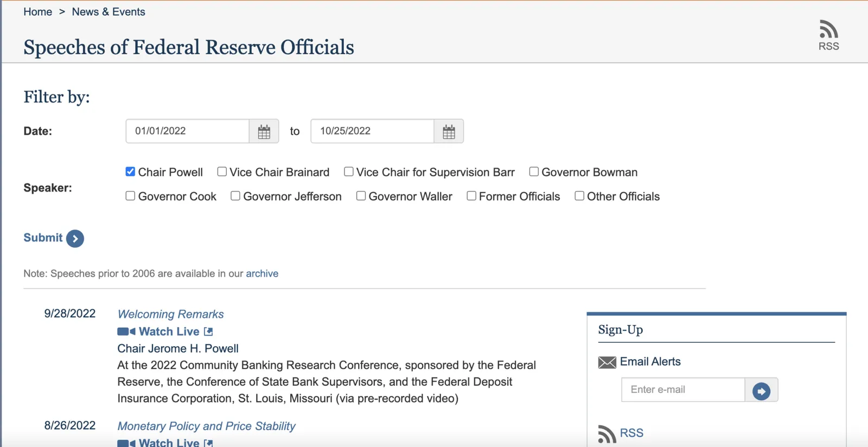Click the email alerts submit arrow button

point(761,390)
